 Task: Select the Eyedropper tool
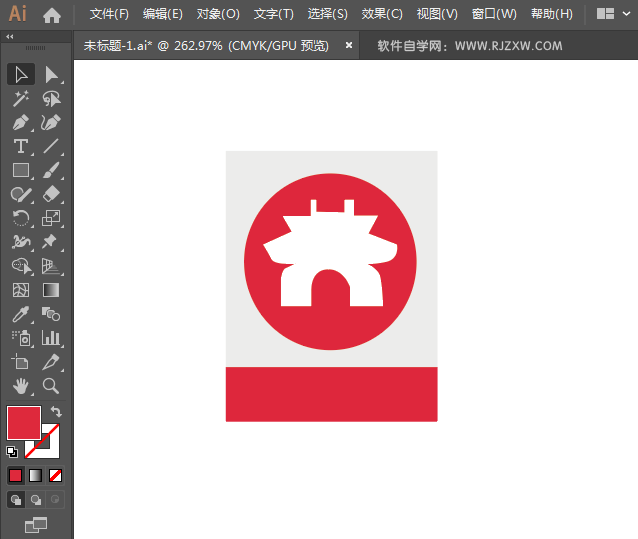pyautogui.click(x=21, y=314)
